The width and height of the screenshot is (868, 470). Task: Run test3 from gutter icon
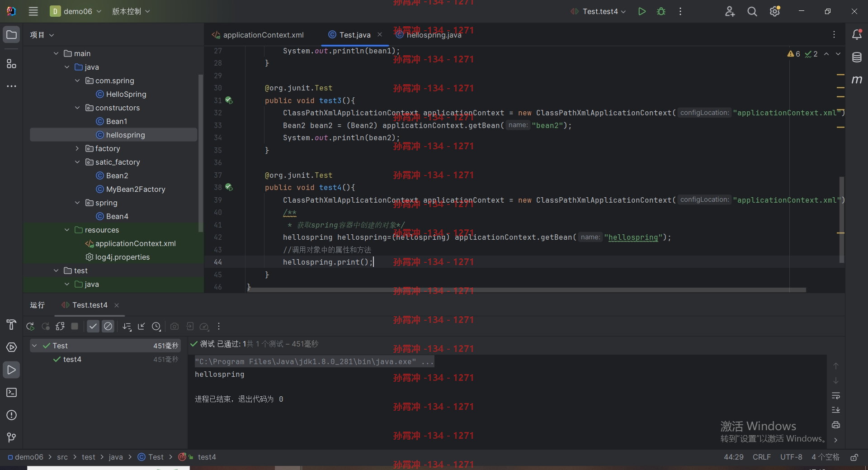pyautogui.click(x=229, y=100)
